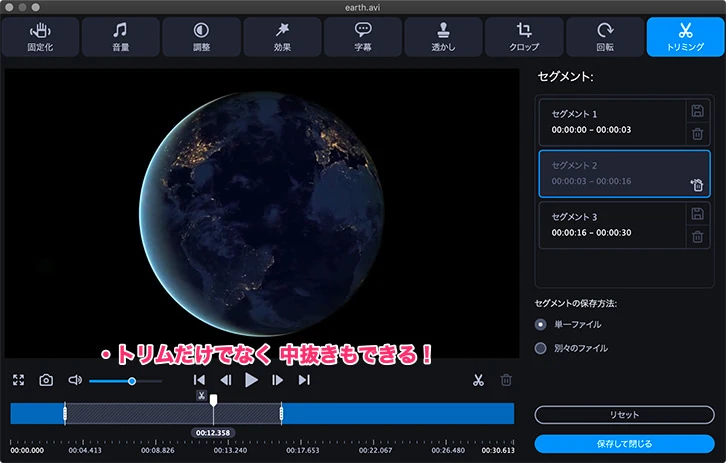This screenshot has height=463, width=726.
Task: Take a snapshot with camera icon
Action: 46,380
